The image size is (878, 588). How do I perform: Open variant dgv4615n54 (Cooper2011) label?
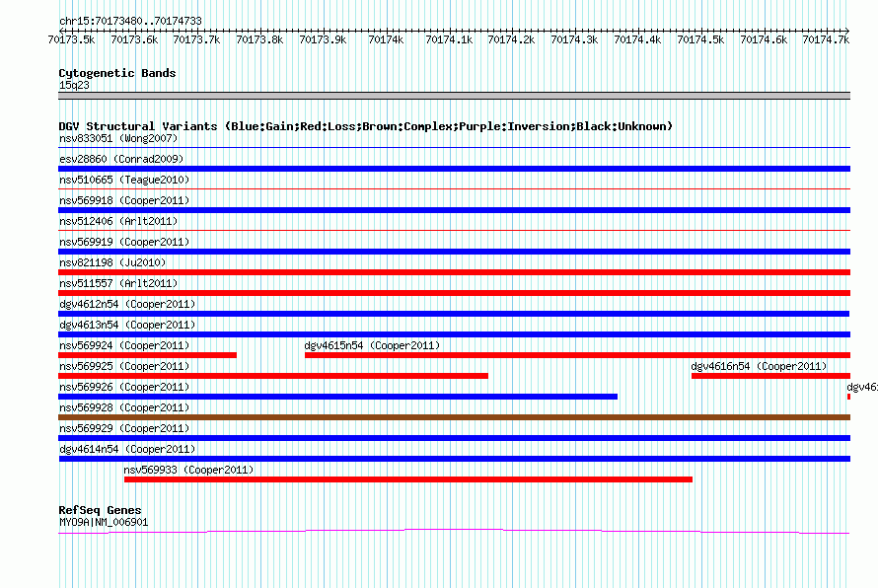point(372,345)
